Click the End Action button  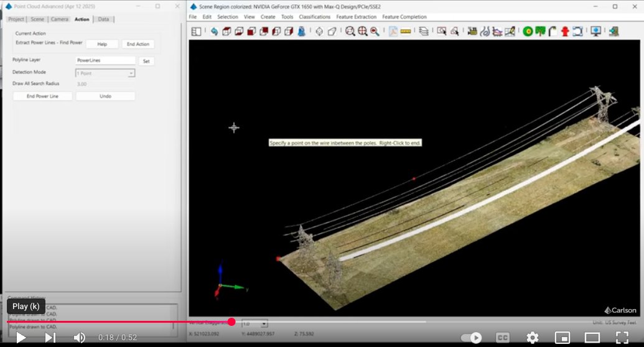pos(138,44)
